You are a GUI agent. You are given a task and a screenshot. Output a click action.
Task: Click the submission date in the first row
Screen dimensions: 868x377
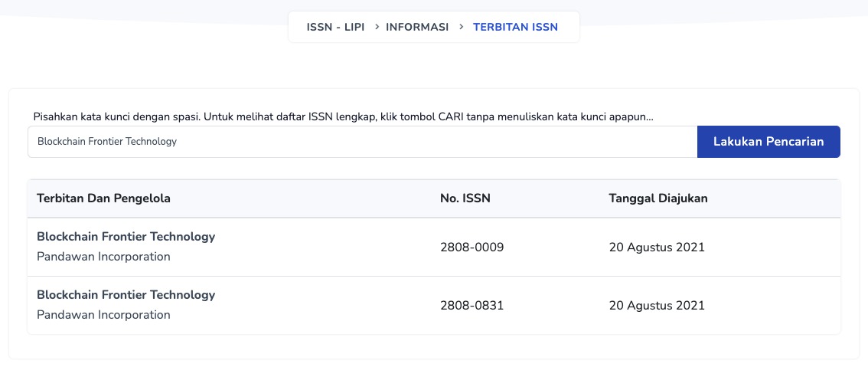(656, 248)
